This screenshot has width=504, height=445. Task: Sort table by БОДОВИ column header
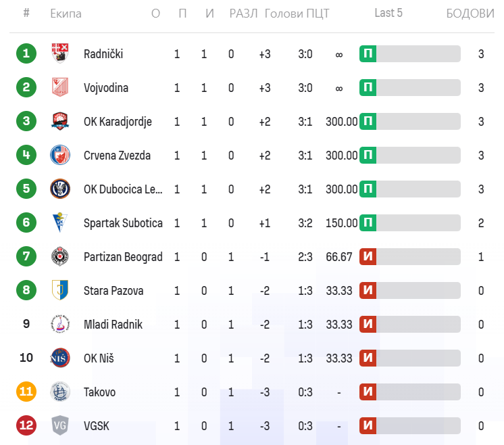[470, 14]
